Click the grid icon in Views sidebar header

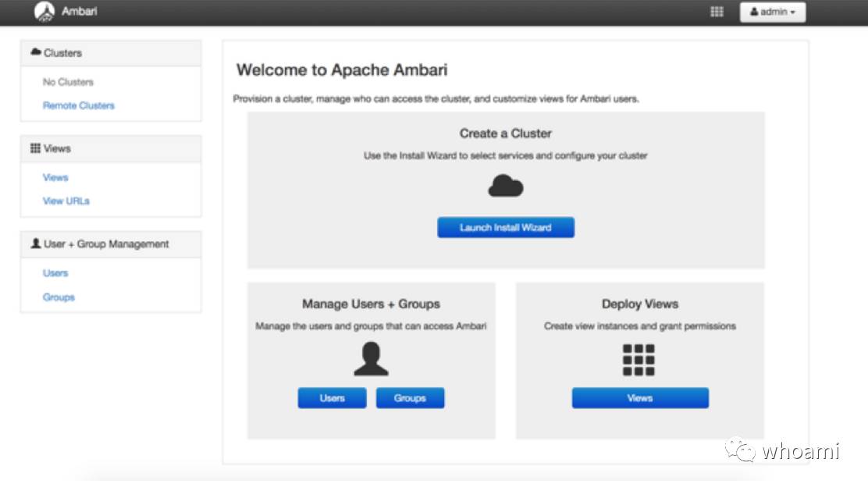35,148
